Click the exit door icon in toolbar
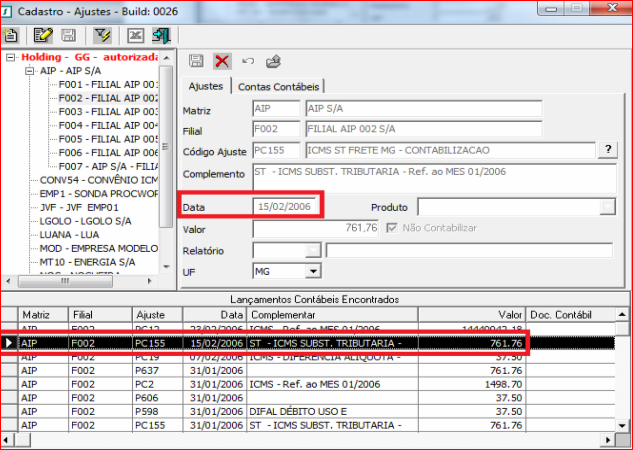The width and height of the screenshot is (633, 450). click(x=160, y=34)
